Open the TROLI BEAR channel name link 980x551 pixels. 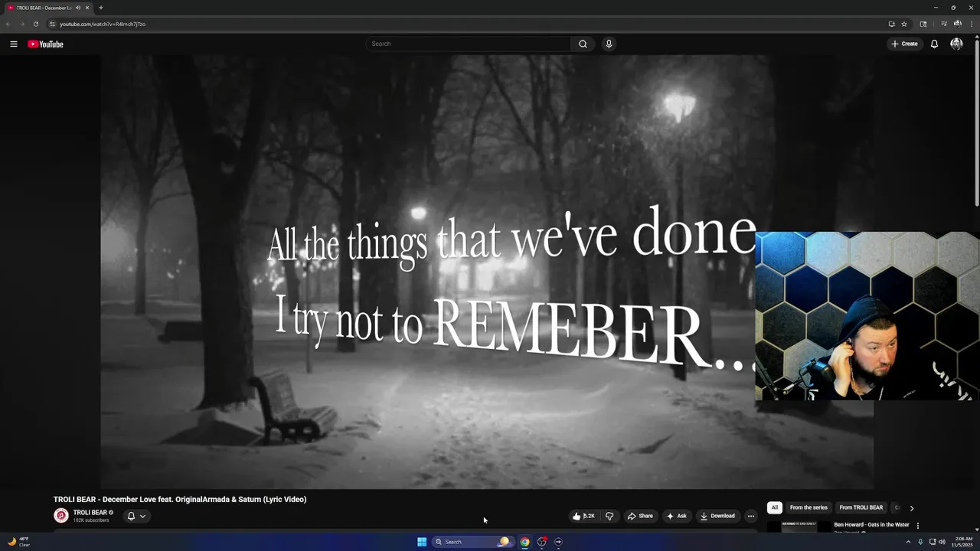coord(90,513)
